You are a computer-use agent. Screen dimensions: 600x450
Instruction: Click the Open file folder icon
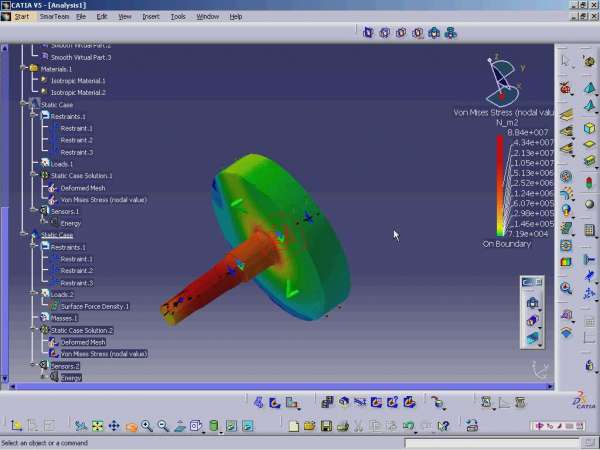coord(310,426)
